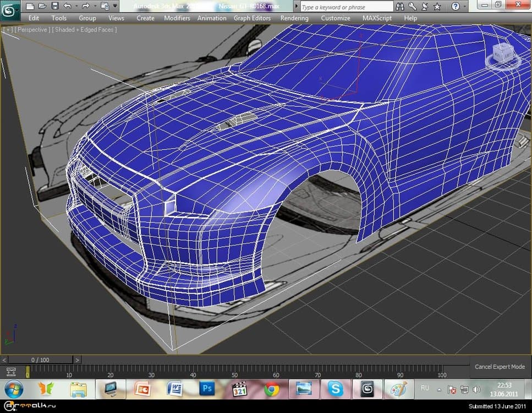Open the mini curve editor toggle icon
The image size is (532, 413).
point(10,372)
